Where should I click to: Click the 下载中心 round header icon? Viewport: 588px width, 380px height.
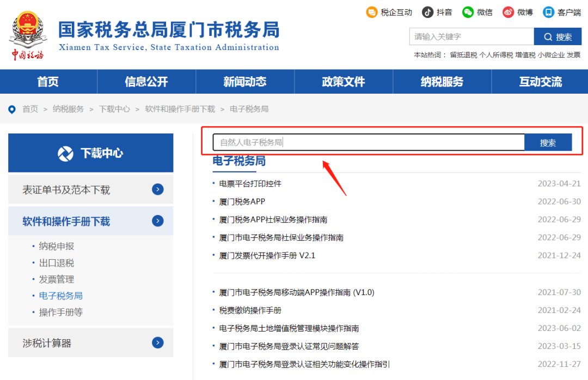coord(66,154)
